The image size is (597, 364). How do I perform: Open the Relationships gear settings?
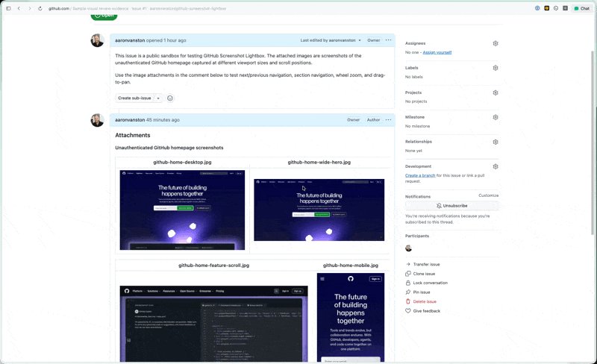tap(496, 142)
